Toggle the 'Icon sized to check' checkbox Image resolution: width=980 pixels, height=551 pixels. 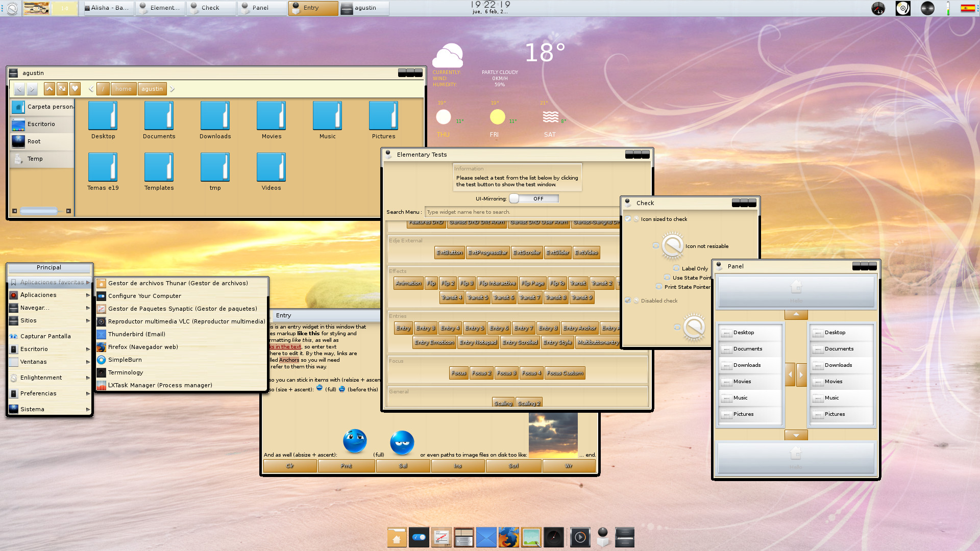(628, 219)
